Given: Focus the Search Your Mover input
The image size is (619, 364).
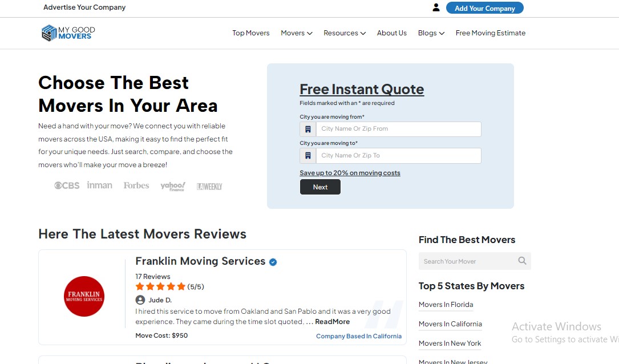Looking at the screenshot, I should tap(468, 261).
